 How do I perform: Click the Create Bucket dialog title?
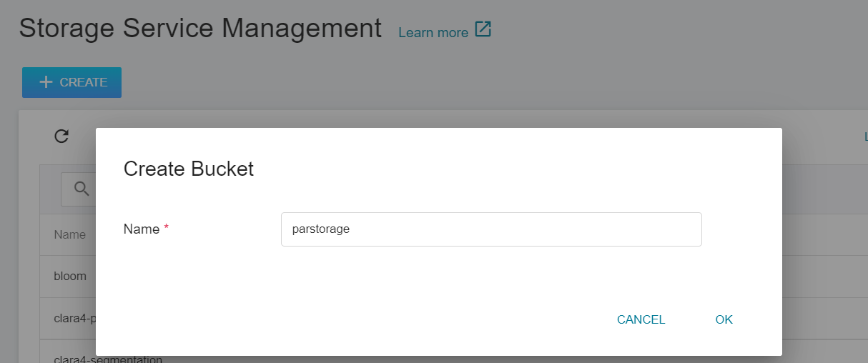tap(189, 169)
